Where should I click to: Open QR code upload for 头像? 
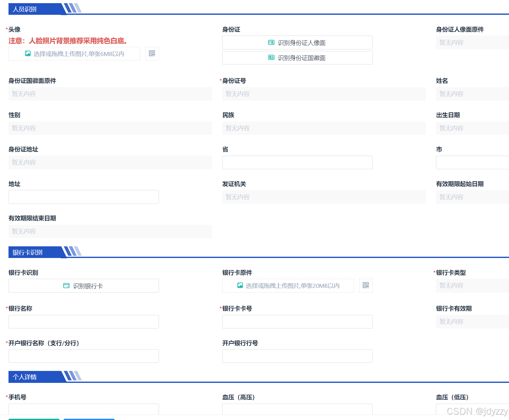(x=152, y=53)
